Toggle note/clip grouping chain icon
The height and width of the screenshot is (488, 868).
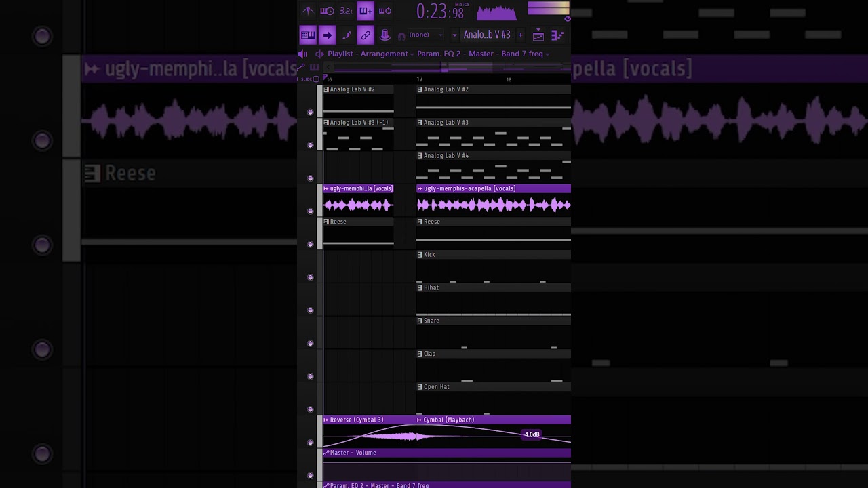click(x=366, y=35)
